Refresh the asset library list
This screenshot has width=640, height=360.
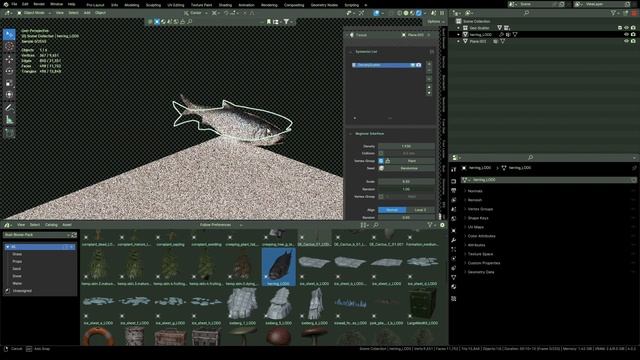pyautogui.click(x=74, y=235)
